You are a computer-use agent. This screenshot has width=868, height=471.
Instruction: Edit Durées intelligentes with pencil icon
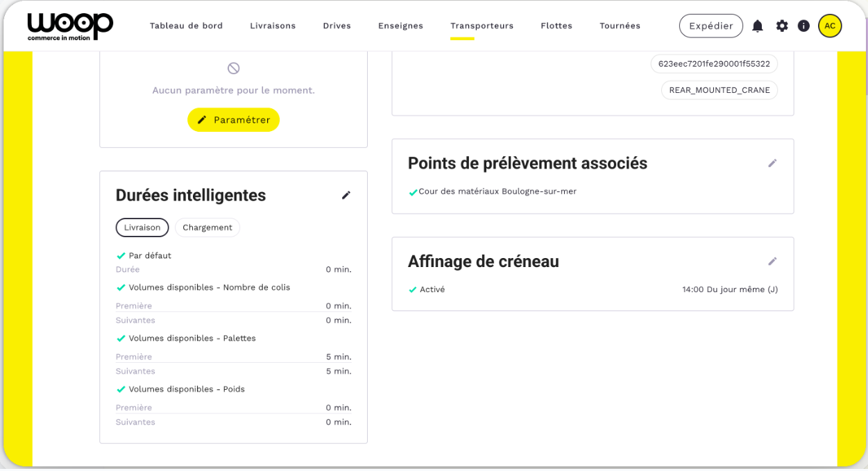[346, 196]
